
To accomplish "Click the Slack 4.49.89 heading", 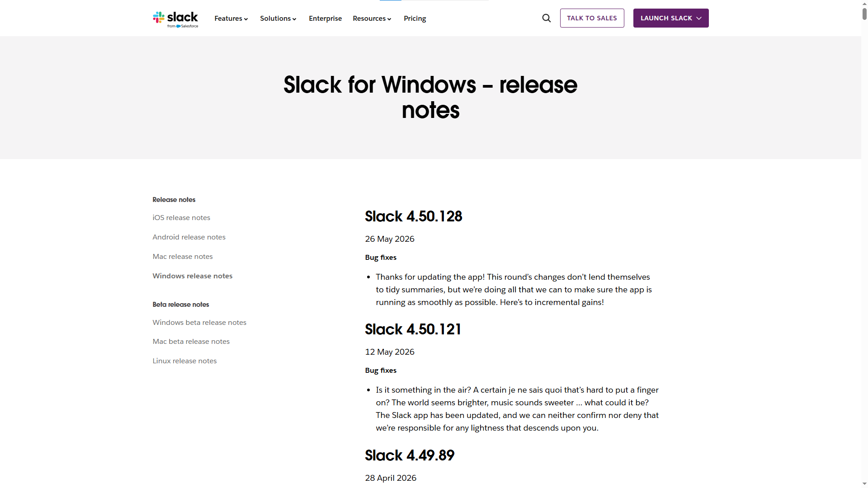I will (x=410, y=455).
